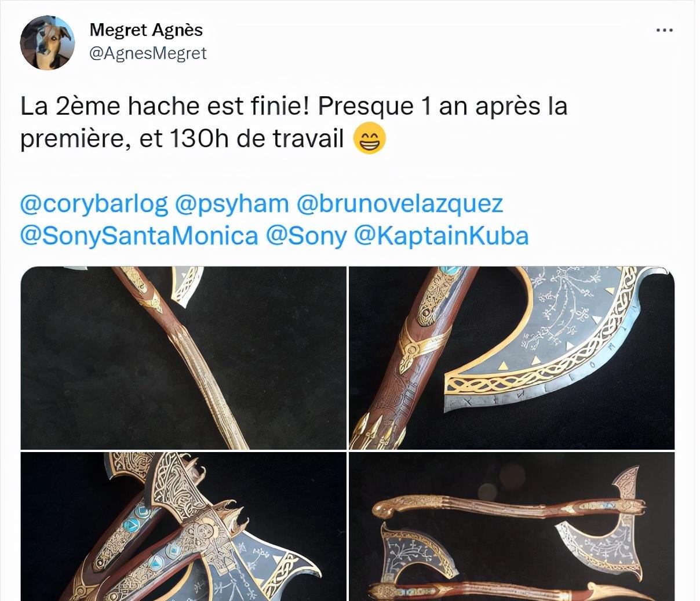The height and width of the screenshot is (601, 700).
Task: View the bottom-right two axes photo
Action: point(512,526)
